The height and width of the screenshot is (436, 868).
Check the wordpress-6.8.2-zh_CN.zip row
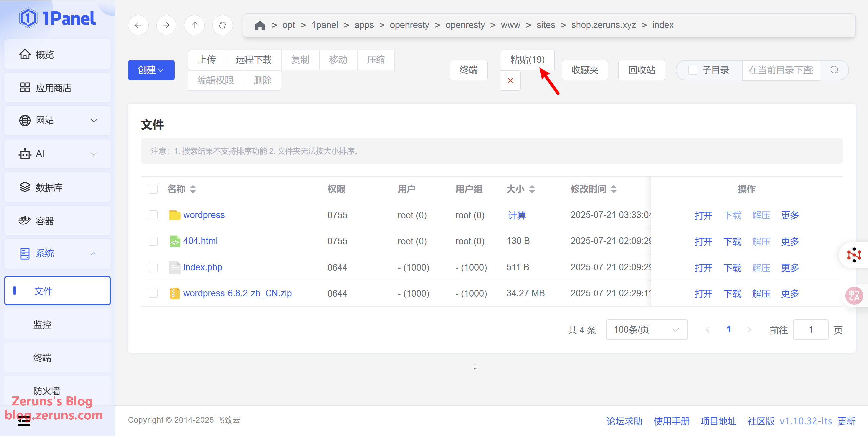(153, 293)
